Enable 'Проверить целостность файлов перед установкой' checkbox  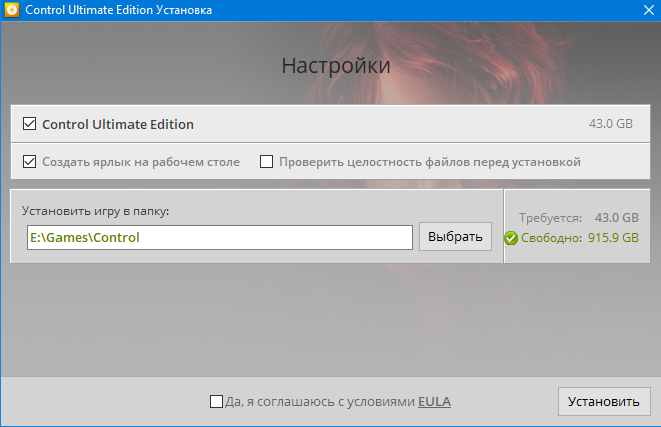pos(266,161)
